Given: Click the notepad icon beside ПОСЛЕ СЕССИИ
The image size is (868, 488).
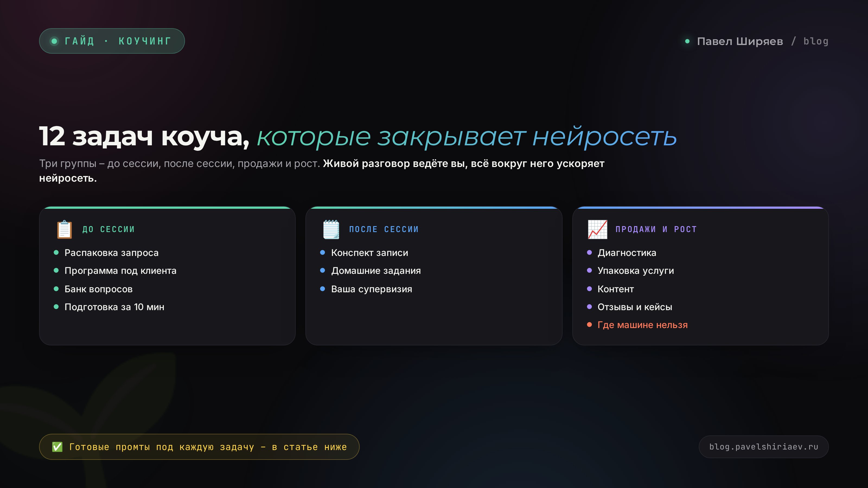Looking at the screenshot, I should click(x=331, y=229).
